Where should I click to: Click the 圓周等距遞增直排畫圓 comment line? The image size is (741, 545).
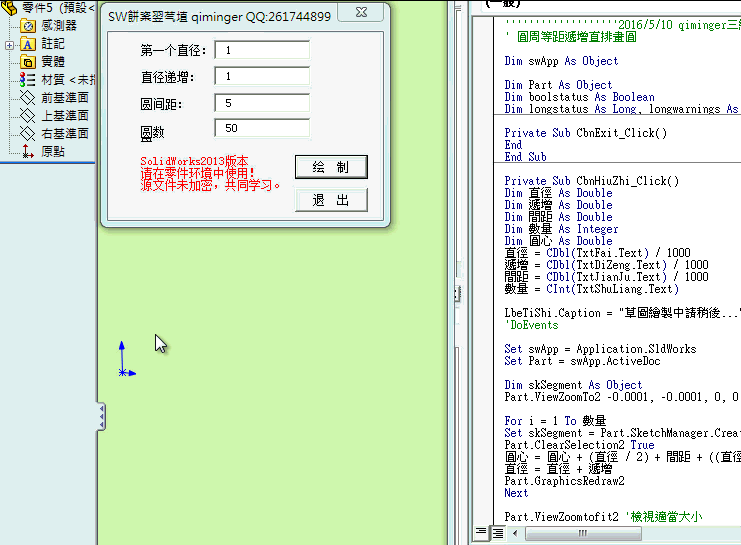pos(571,37)
